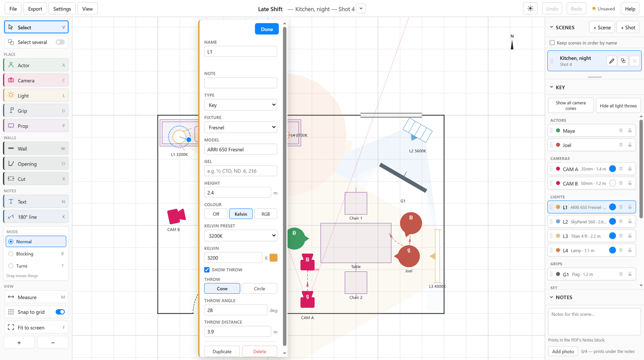Click Fit to screen
Image resolution: width=644 pixels, height=360 pixels.
[36, 327]
